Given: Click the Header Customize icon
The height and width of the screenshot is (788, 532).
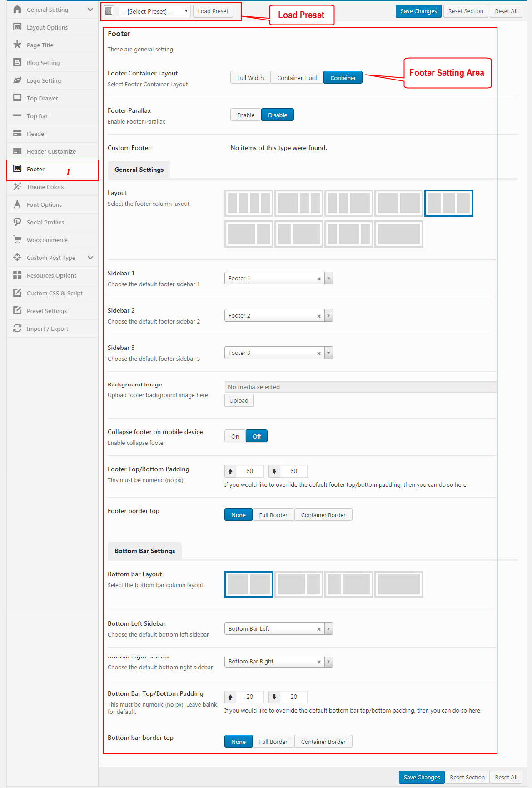Looking at the screenshot, I should (17, 151).
